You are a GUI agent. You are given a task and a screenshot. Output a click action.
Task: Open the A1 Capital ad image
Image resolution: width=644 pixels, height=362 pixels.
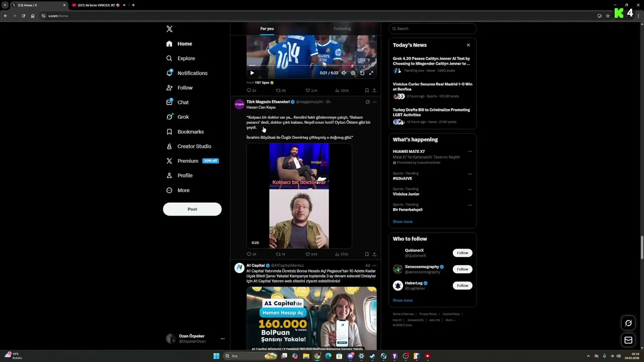(x=311, y=318)
